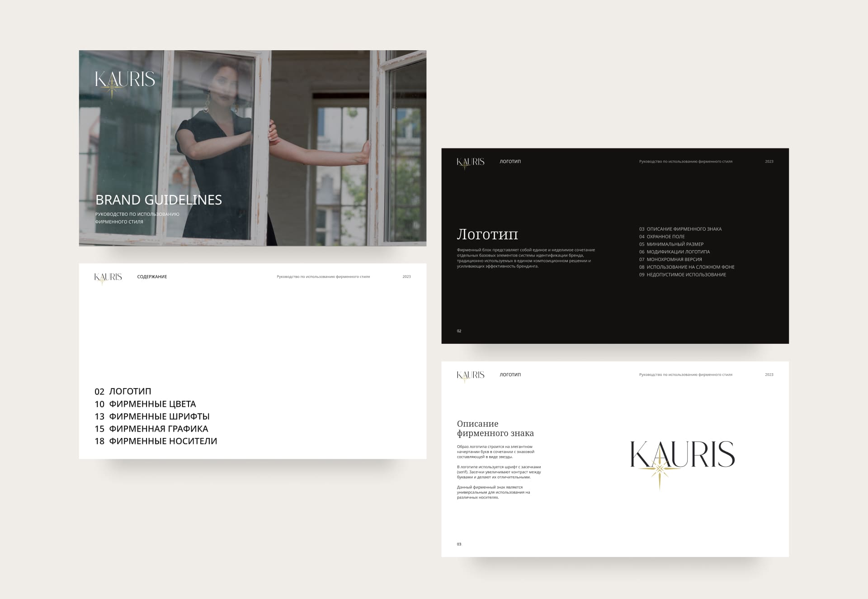Click the ЛОГОТИП label on black slide header
Viewport: 868px width, 599px height.
(x=510, y=162)
